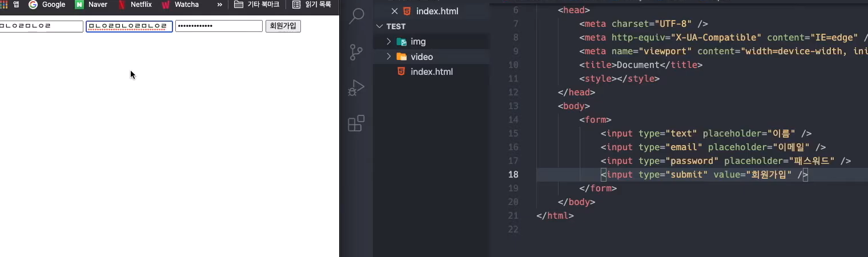Viewport: 868px width, 257px height.
Task: Click the Watcha favicon in bookmarks bar
Action: click(x=166, y=5)
